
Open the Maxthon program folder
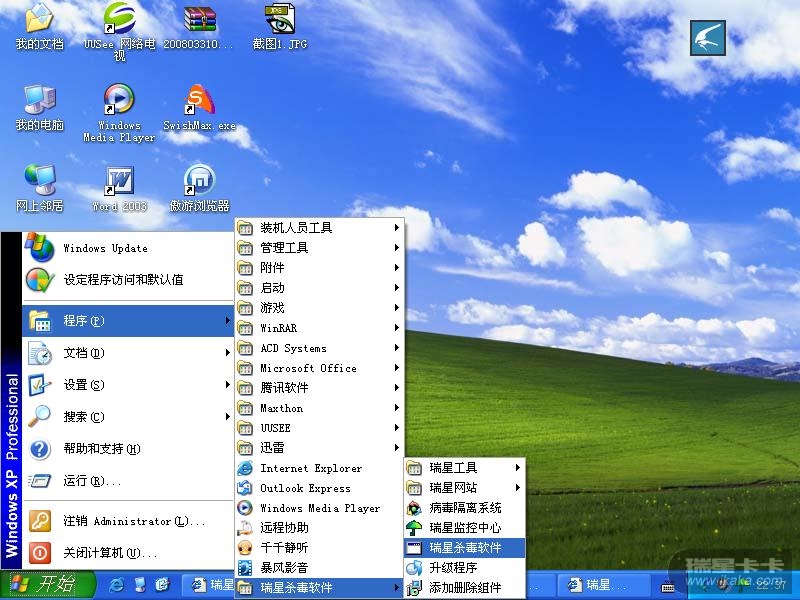pos(319,408)
